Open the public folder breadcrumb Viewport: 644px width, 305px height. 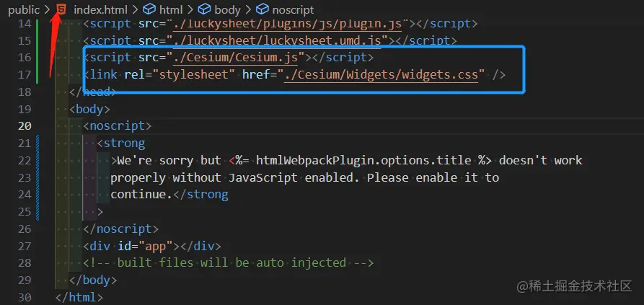[24, 10]
